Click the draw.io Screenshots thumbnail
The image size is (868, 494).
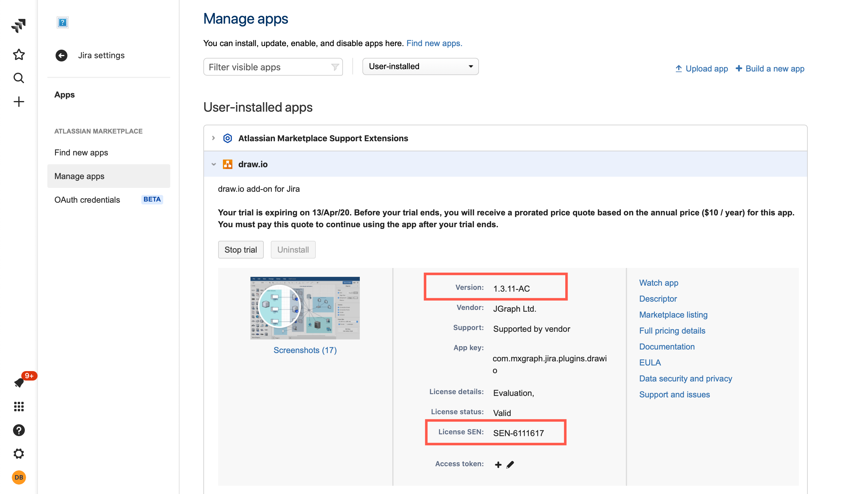pos(305,307)
